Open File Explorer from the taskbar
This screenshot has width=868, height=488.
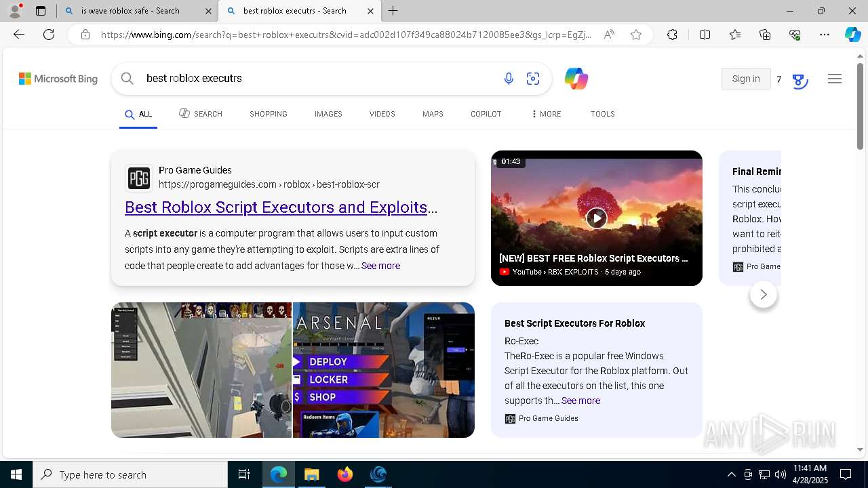(x=312, y=474)
